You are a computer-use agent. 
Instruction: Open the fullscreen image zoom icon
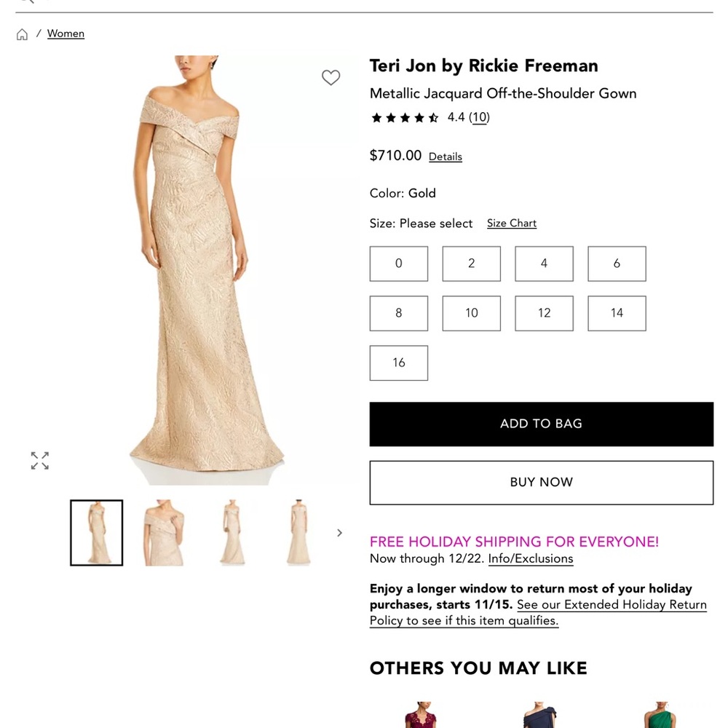(x=39, y=460)
